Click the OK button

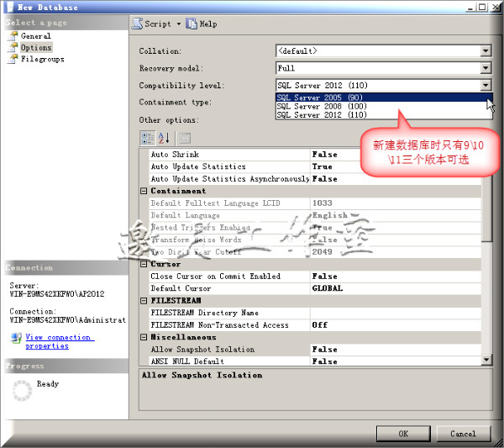coord(403,434)
